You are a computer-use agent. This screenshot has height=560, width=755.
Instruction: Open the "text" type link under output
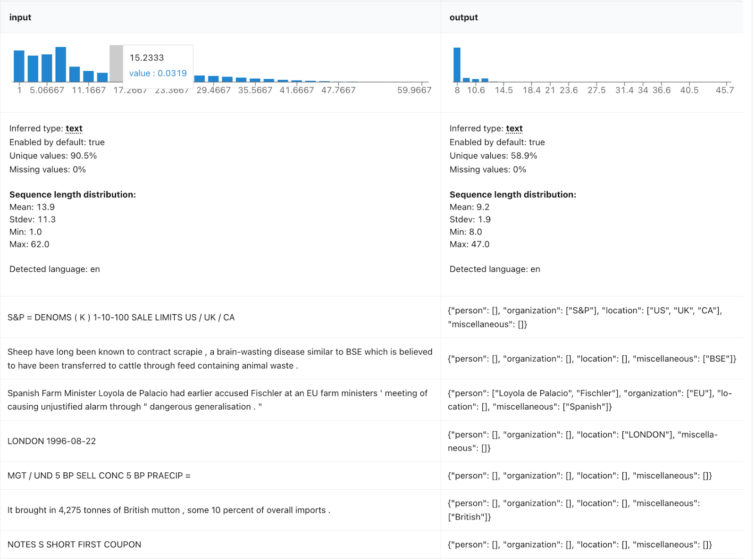(x=514, y=128)
